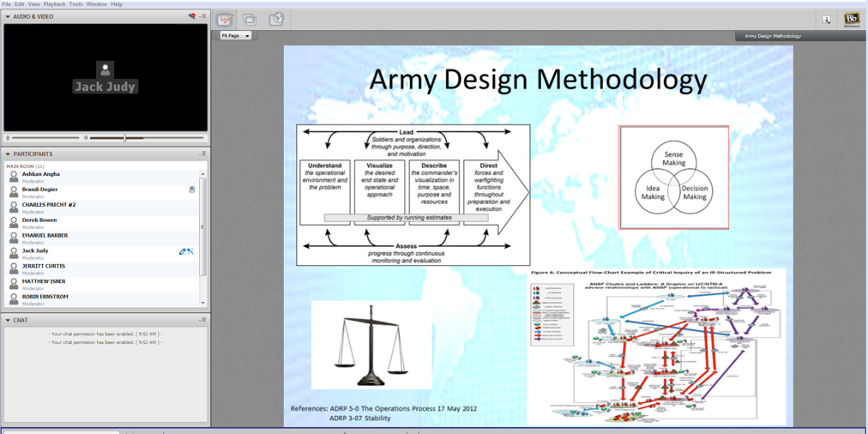This screenshot has height=434, width=868.
Task: Click the participants list scroll down arrow
Action: (x=203, y=303)
